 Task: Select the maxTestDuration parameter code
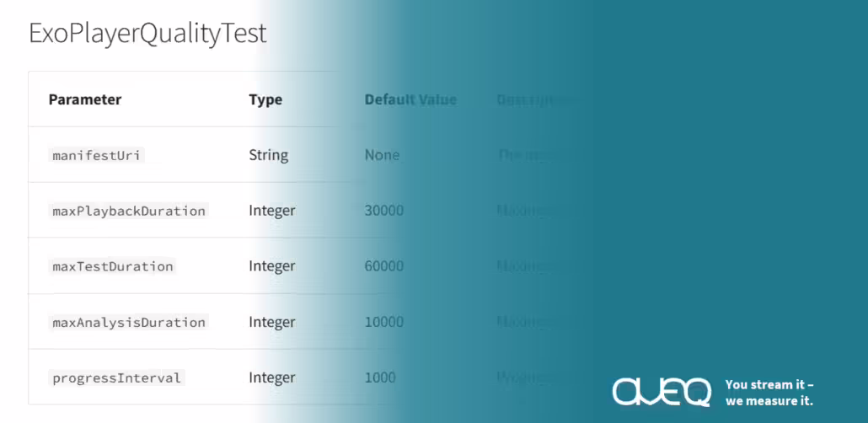tap(112, 266)
